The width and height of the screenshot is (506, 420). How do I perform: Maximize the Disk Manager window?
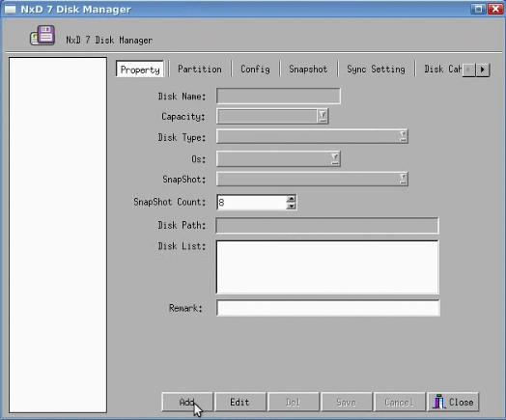coord(478,9)
